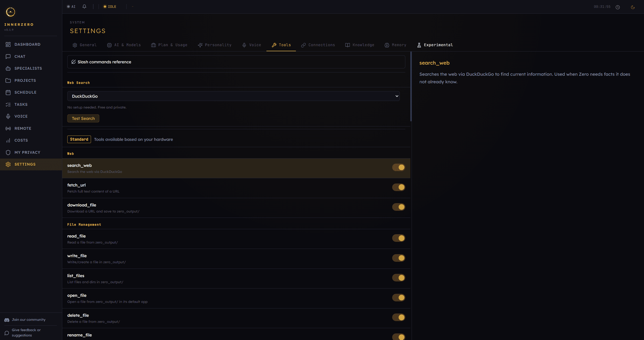Toggle the open_file tool switch
The height and width of the screenshot is (340, 644).
pyautogui.click(x=398, y=298)
